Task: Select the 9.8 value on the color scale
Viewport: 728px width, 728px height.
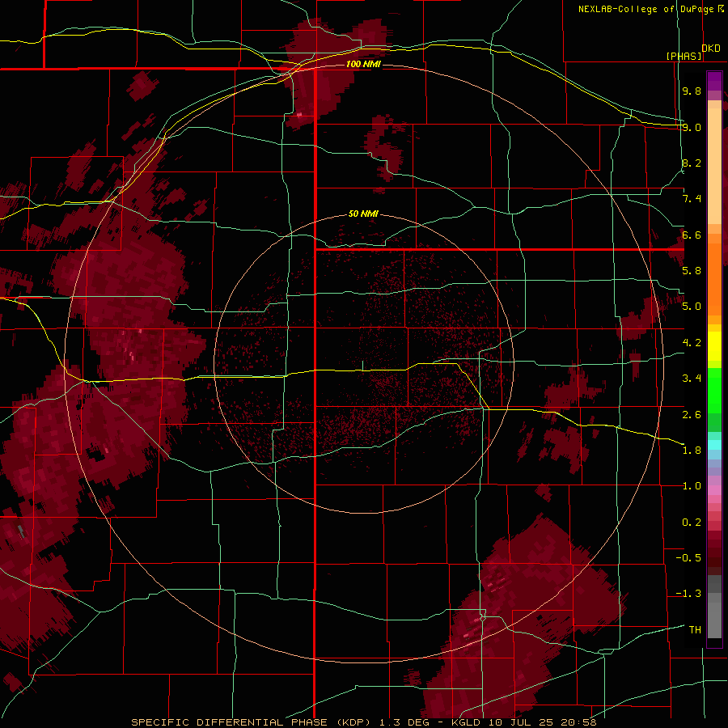Action: [692, 91]
